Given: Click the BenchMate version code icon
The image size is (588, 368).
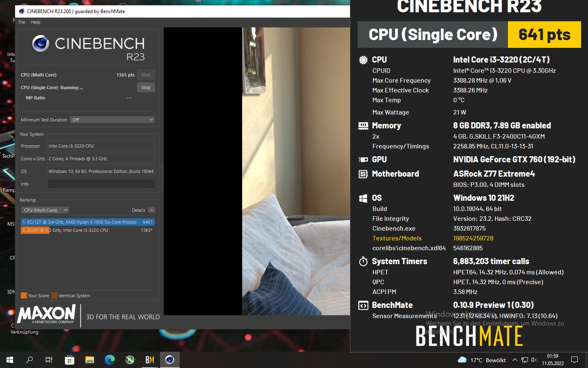Looking at the screenshot, I should point(363,305).
